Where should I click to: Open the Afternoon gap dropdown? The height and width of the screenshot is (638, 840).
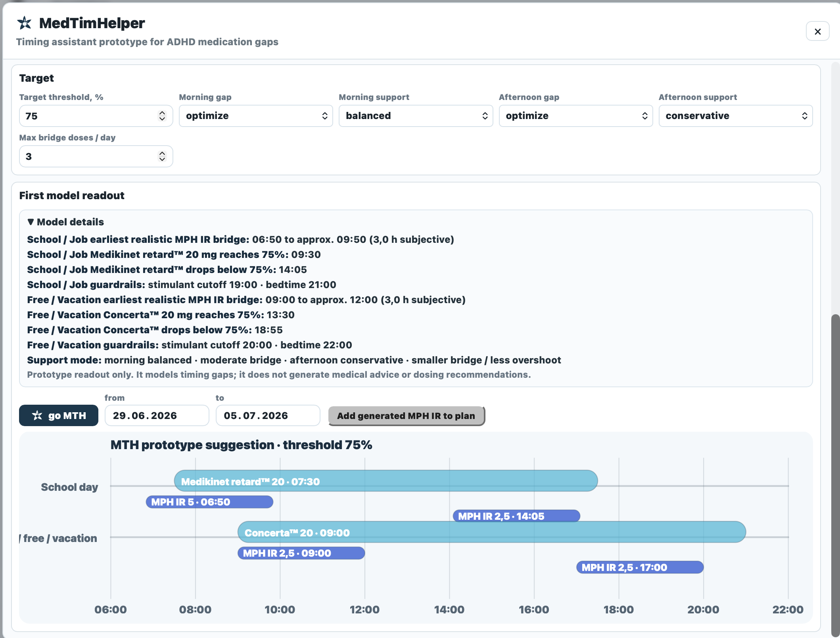tap(576, 116)
